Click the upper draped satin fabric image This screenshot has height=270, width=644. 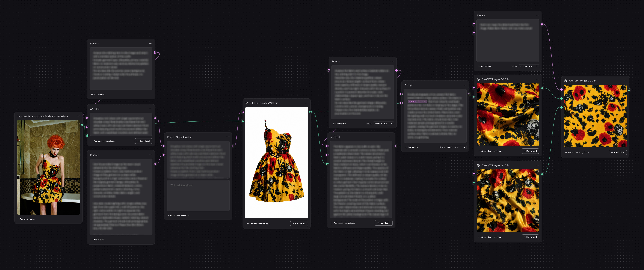508,114
